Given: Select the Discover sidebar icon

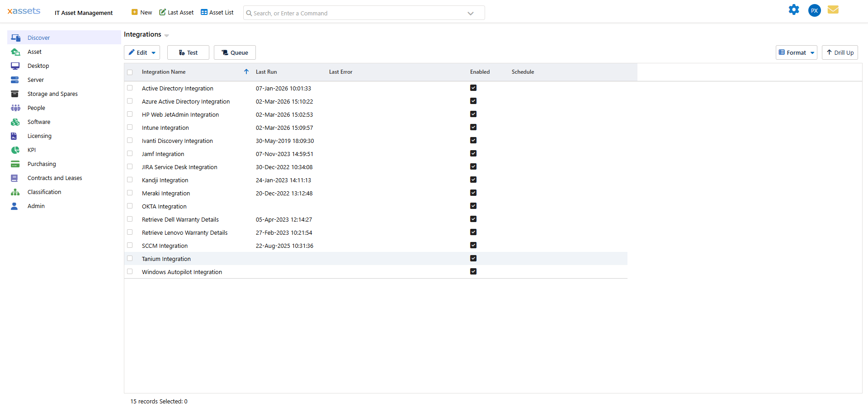Looking at the screenshot, I should (x=16, y=38).
